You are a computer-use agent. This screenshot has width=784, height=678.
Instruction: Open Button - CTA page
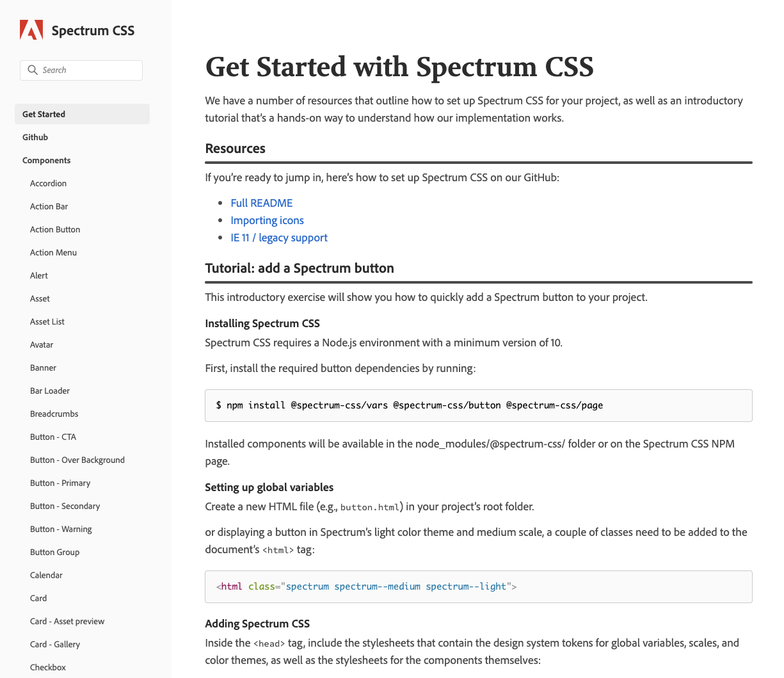53,437
